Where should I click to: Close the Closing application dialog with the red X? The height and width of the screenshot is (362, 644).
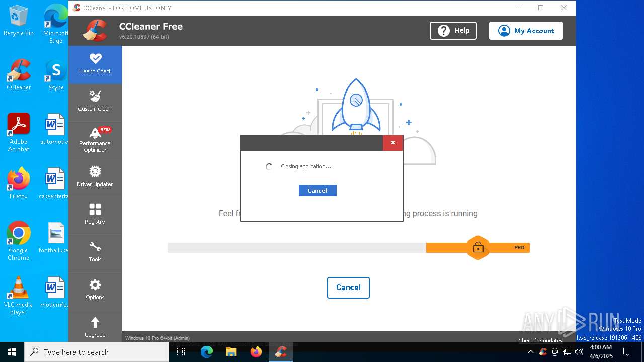(x=393, y=143)
